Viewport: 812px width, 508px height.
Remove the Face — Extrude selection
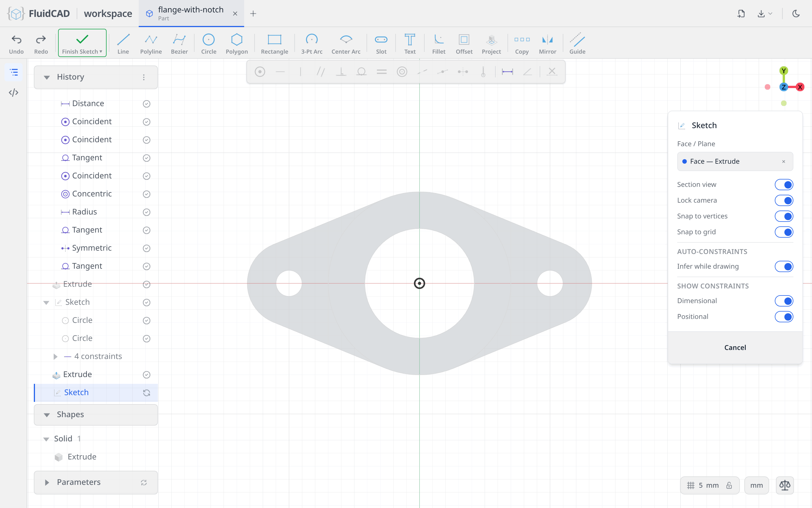point(784,161)
